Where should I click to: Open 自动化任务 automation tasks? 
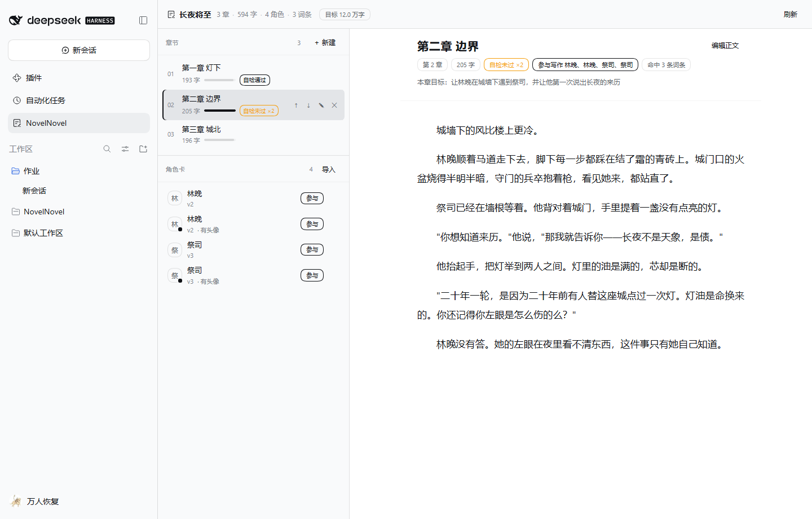(79, 100)
